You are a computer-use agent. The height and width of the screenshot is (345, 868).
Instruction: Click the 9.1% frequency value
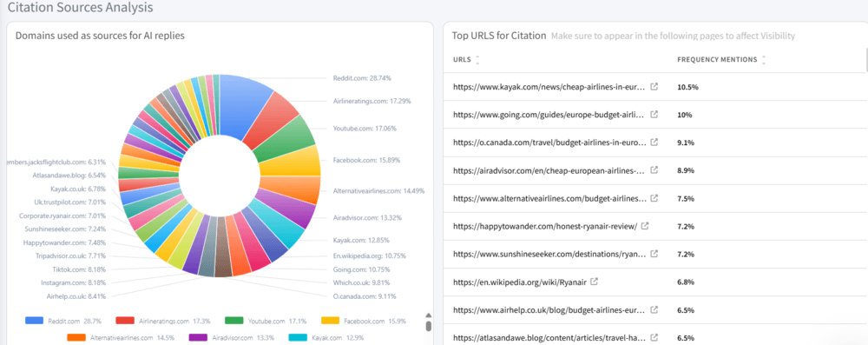[685, 143]
